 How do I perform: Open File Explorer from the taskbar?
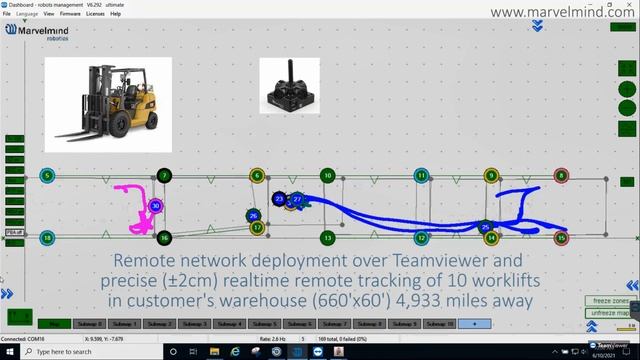(214, 351)
